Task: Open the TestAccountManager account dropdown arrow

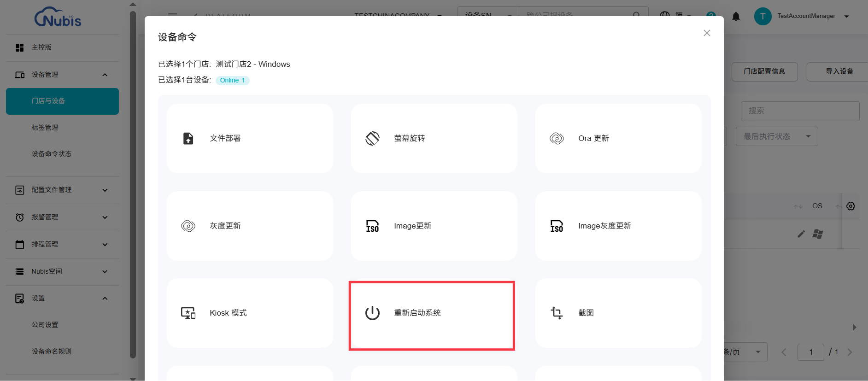Action: pyautogui.click(x=846, y=16)
